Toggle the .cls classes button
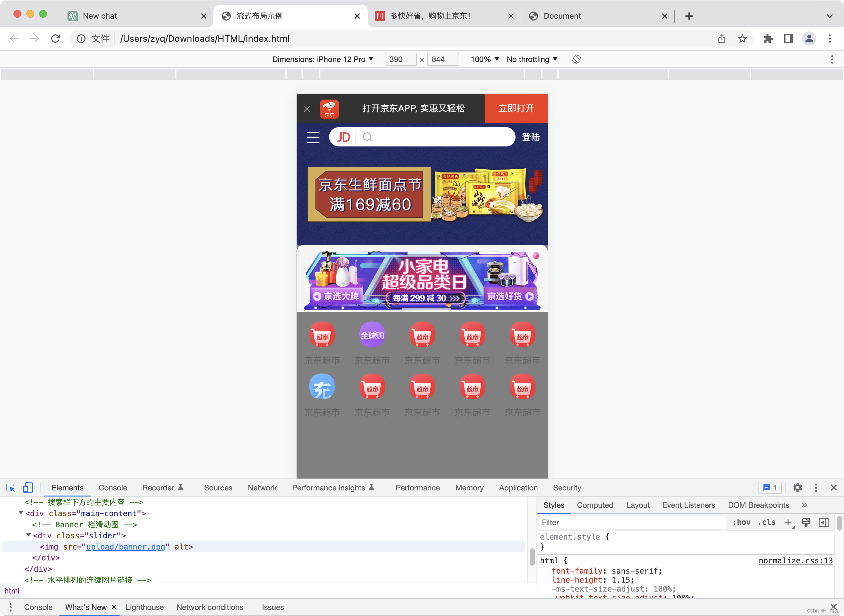 tap(767, 523)
